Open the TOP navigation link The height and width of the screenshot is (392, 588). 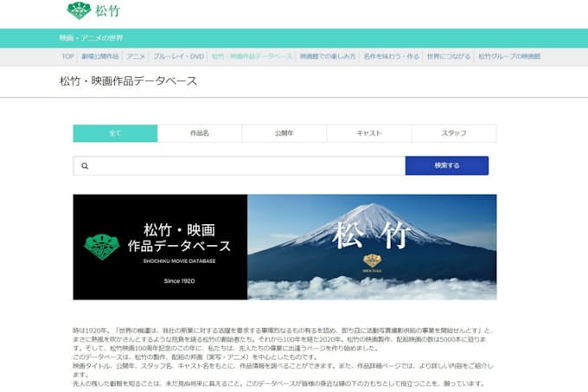coord(67,56)
